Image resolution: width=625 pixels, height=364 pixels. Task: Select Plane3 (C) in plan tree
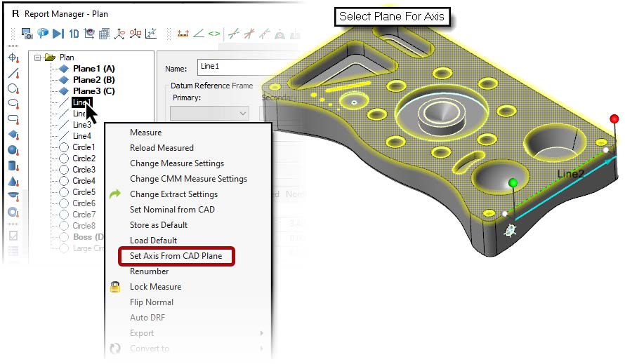[x=93, y=90]
